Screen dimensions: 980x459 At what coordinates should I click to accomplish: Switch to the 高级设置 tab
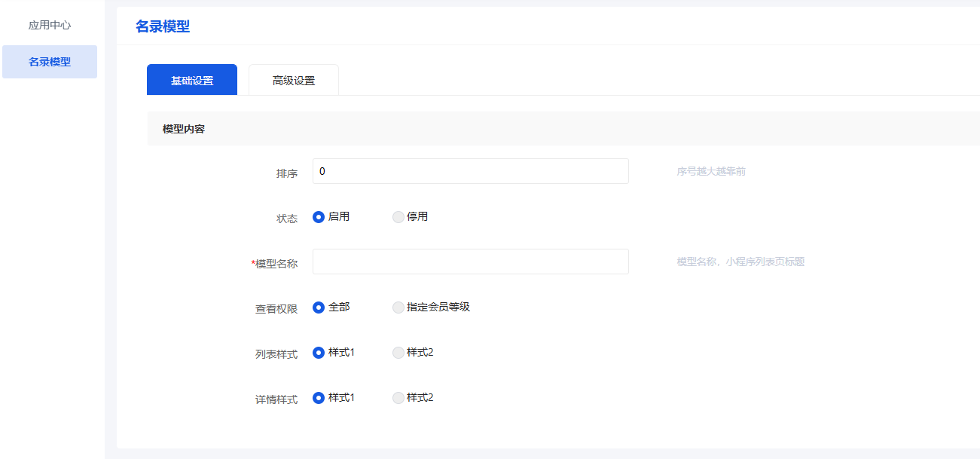pos(294,81)
